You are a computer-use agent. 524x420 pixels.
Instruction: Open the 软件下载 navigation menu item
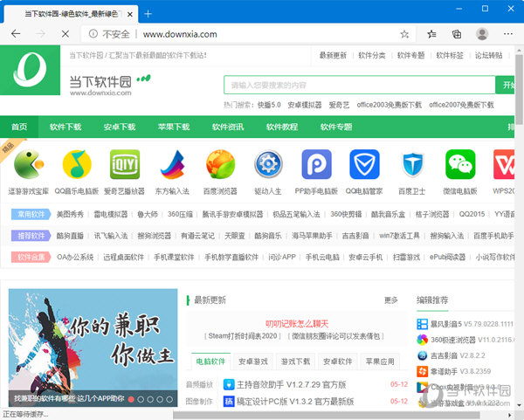coord(65,127)
